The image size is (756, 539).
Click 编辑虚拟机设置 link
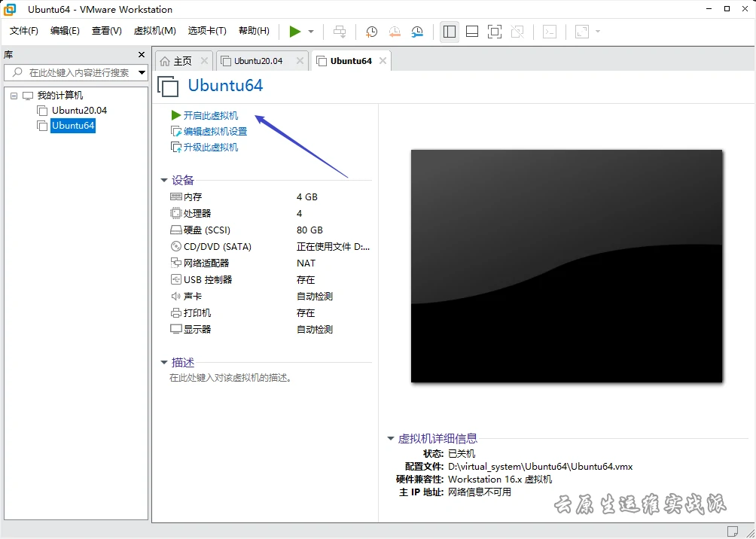(x=215, y=132)
